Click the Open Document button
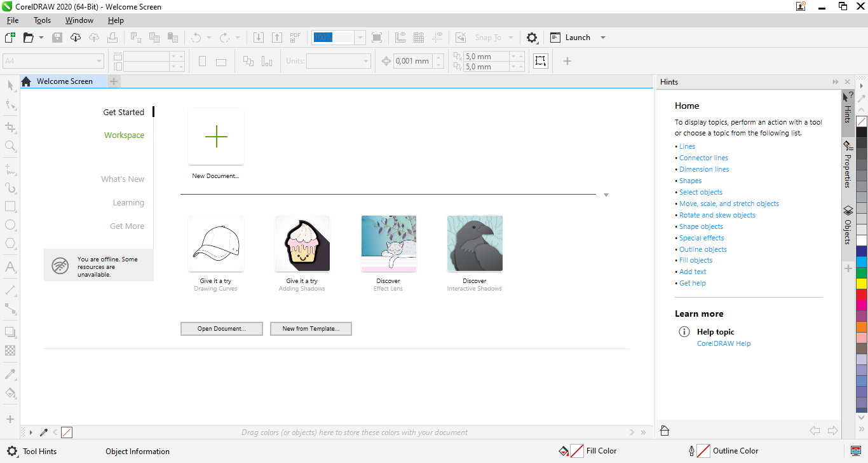Screen dimensions: 868x463 click(221, 329)
